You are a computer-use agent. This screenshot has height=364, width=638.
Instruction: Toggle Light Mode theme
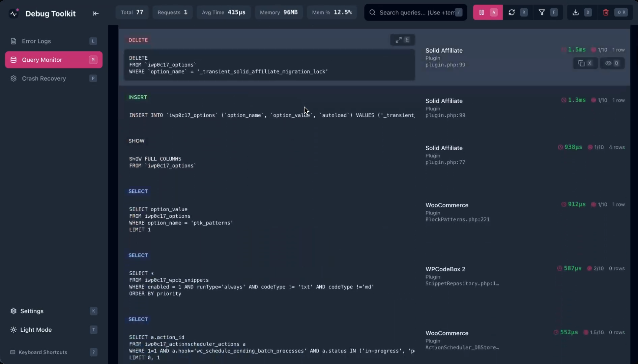pos(36,330)
